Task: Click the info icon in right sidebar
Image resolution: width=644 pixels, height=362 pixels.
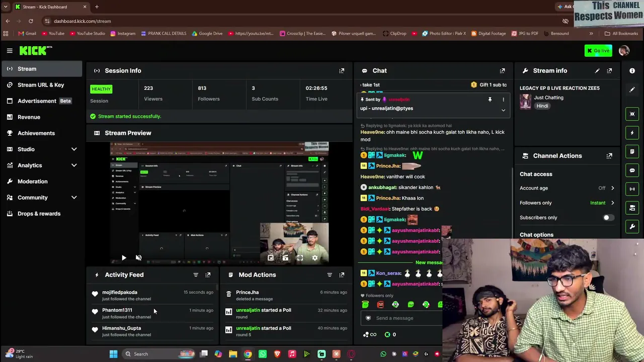Action: click(632, 71)
